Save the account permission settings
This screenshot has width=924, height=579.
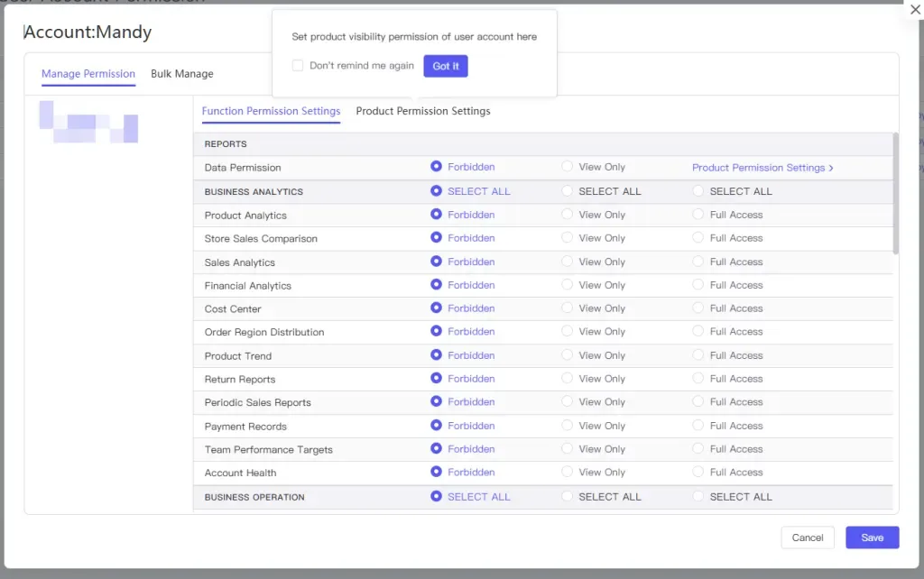pyautogui.click(x=873, y=538)
